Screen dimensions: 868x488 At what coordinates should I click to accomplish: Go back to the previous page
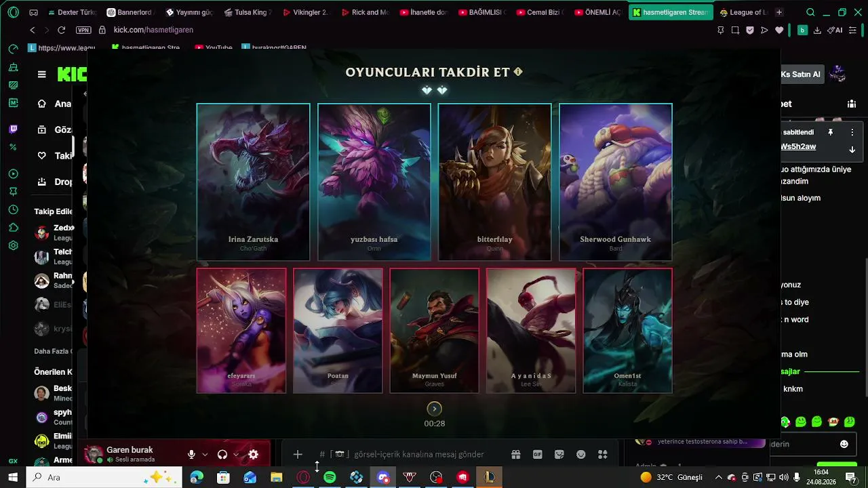[x=33, y=30]
